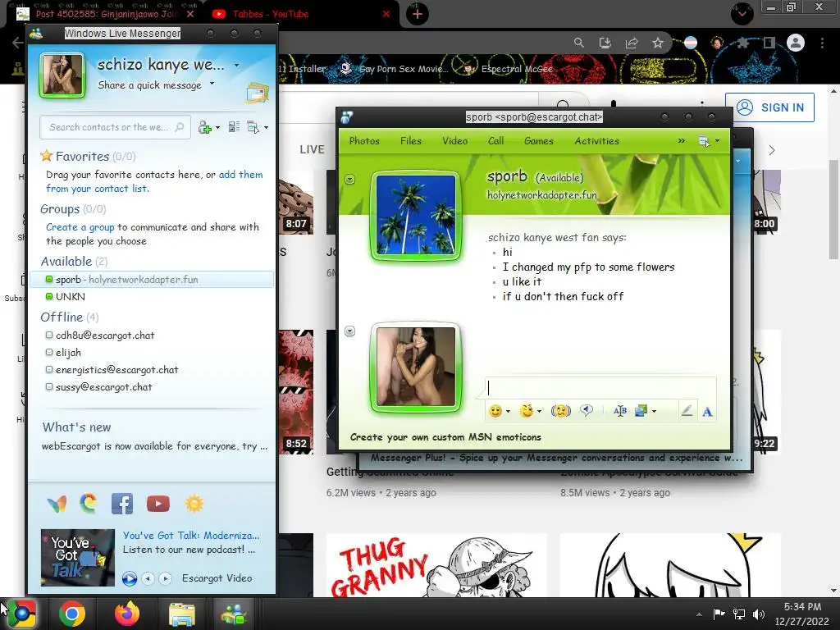
Task: Play the Escargot Video podcast
Action: [x=129, y=578]
